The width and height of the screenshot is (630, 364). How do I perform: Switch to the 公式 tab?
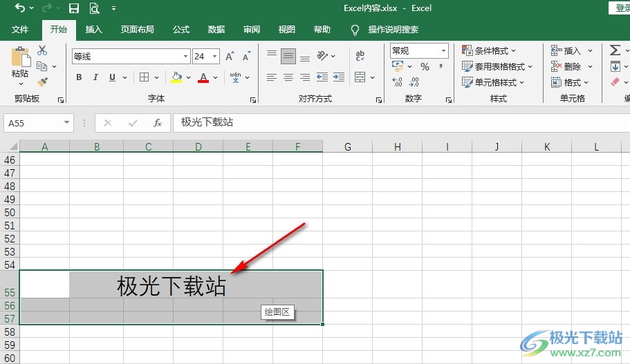[x=181, y=29]
